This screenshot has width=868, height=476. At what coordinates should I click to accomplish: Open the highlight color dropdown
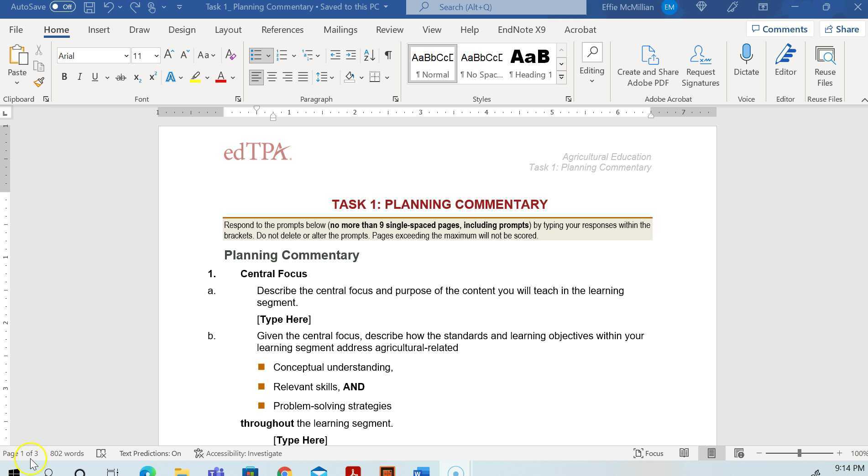coord(207,77)
